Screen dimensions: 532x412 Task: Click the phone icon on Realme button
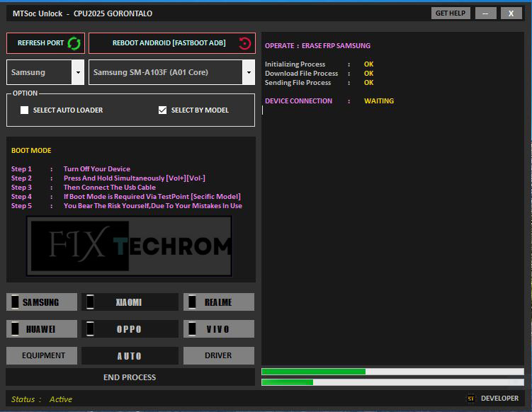192,302
